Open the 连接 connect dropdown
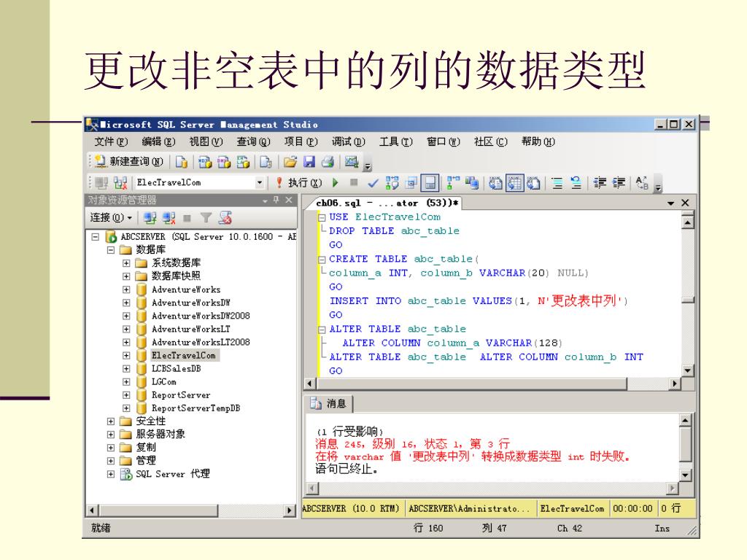The width and height of the screenshot is (747, 560). (x=111, y=218)
